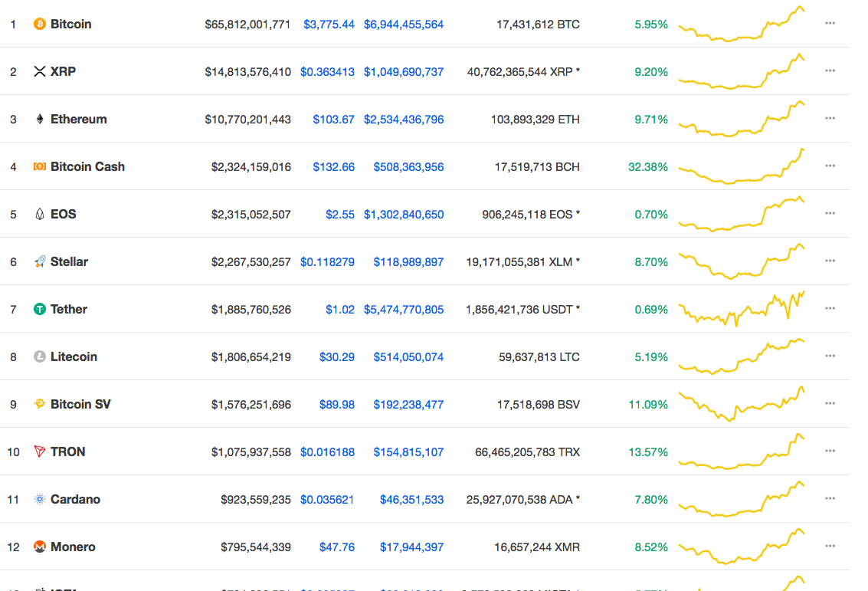
Task: Click the XRP logo icon
Action: pyautogui.click(x=39, y=71)
